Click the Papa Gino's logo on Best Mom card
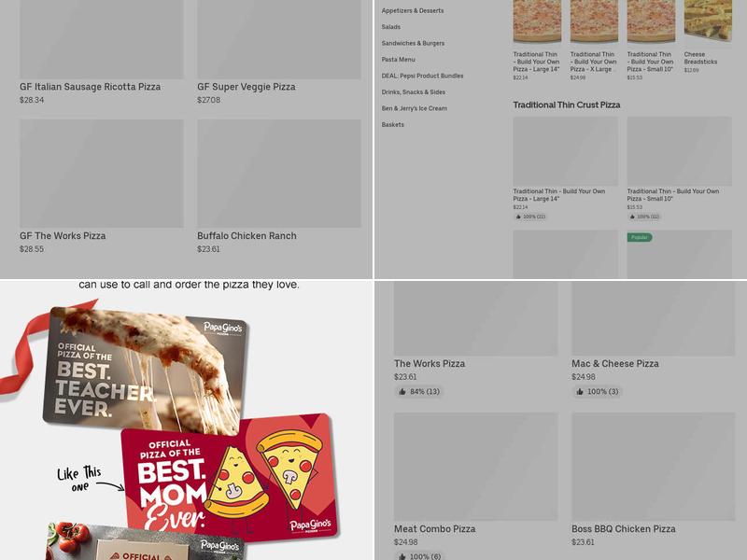This screenshot has width=747, height=560. coord(310,525)
